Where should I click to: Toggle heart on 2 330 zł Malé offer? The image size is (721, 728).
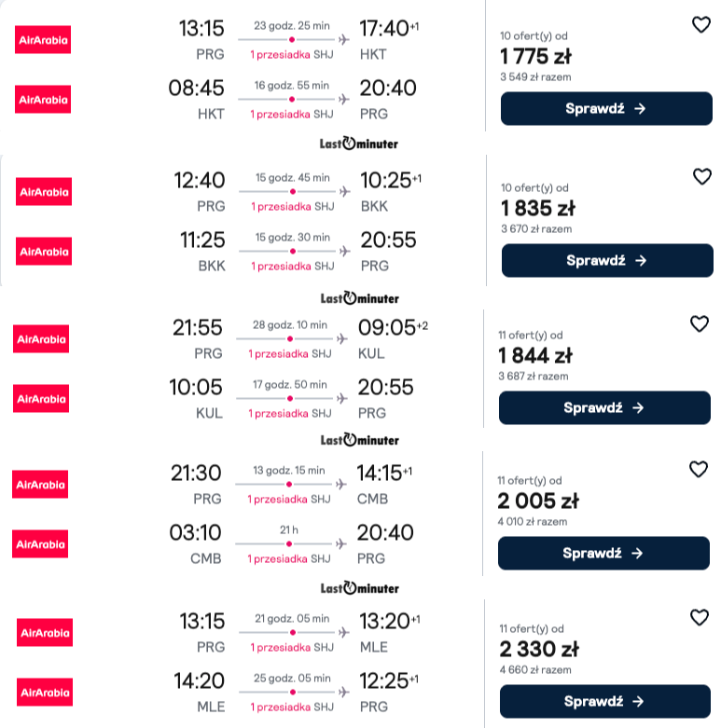700,617
